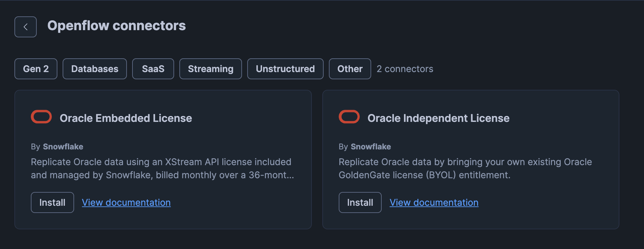This screenshot has height=249, width=644.
Task: View documentation for Oracle Embedded License
Action: 126,202
